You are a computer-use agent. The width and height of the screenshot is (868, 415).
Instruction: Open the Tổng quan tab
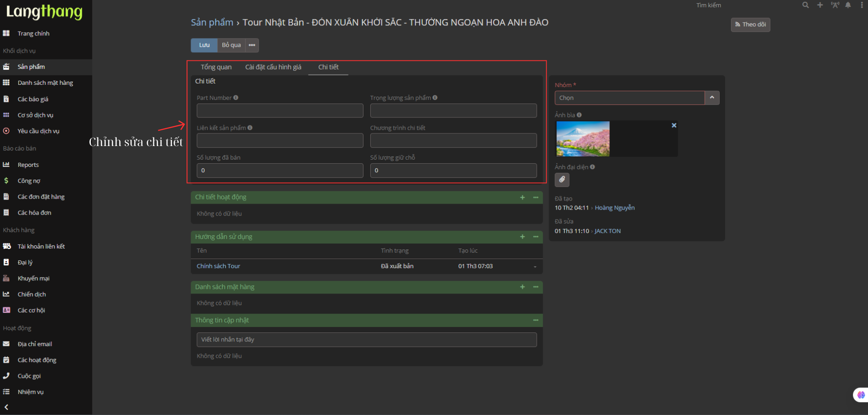[216, 67]
